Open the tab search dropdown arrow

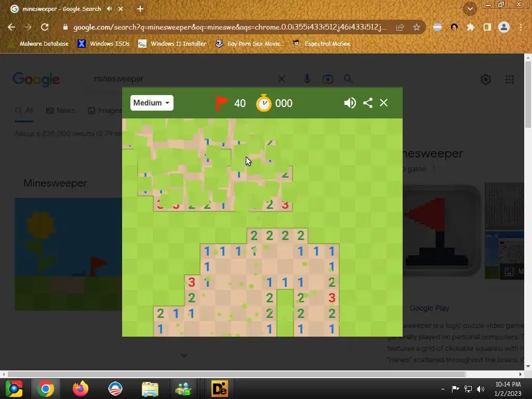pos(470,9)
